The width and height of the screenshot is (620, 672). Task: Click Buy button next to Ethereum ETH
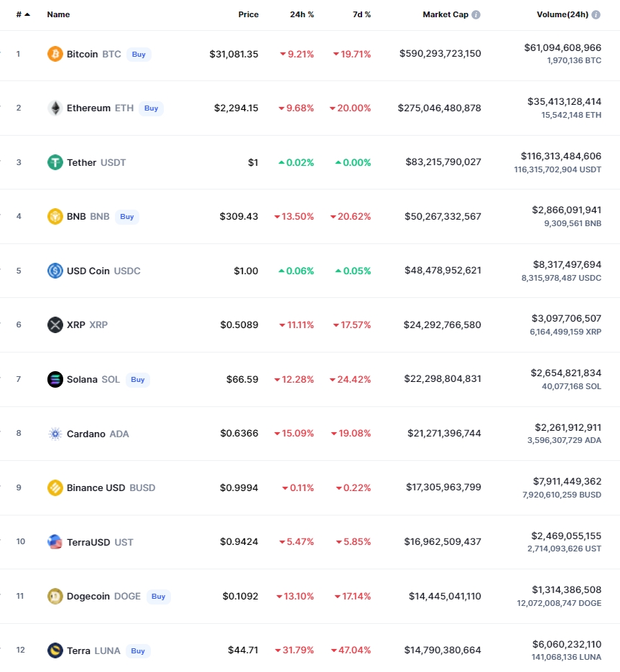(151, 108)
